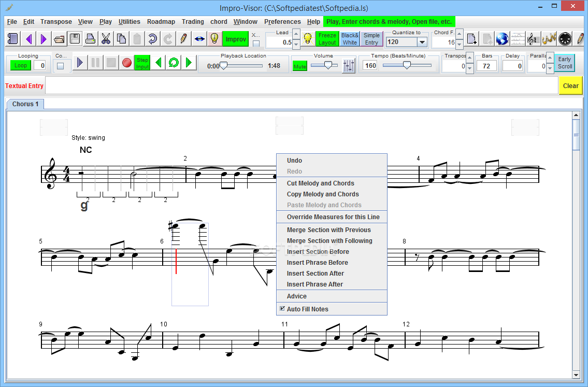The width and height of the screenshot is (588, 387).
Task: Open the Roadmap menu
Action: 161,22
